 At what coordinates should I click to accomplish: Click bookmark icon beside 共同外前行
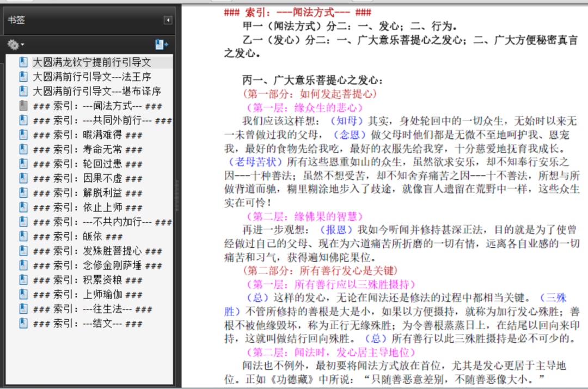tap(23, 120)
